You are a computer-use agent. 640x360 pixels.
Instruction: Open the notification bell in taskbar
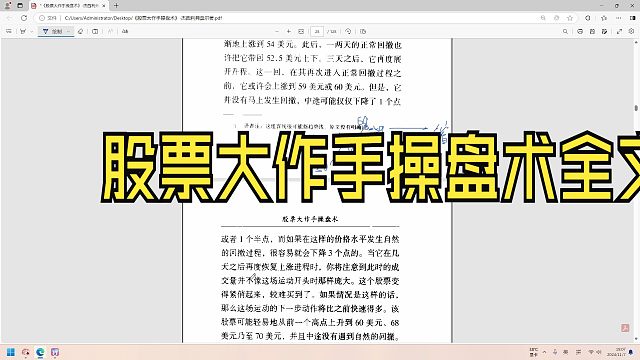click(x=632, y=352)
